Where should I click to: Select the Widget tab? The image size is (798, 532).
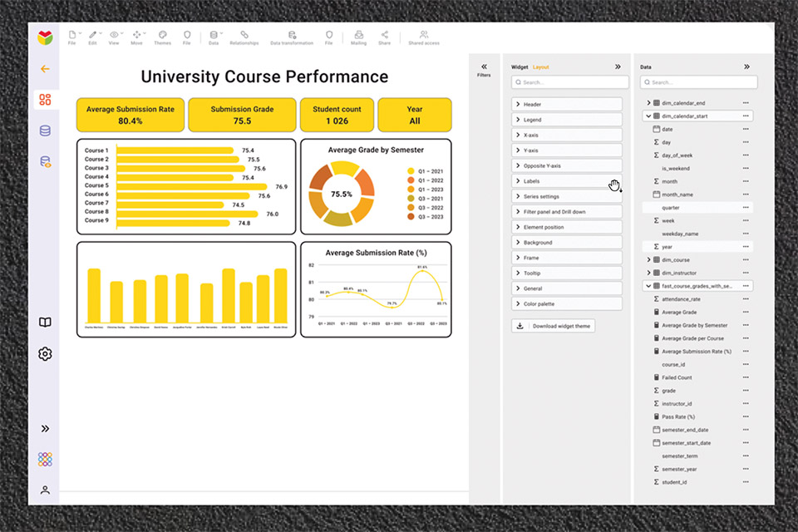click(x=520, y=67)
